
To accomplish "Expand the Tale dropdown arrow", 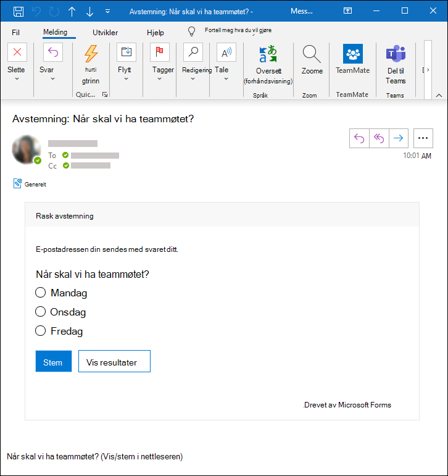I will coord(226,78).
